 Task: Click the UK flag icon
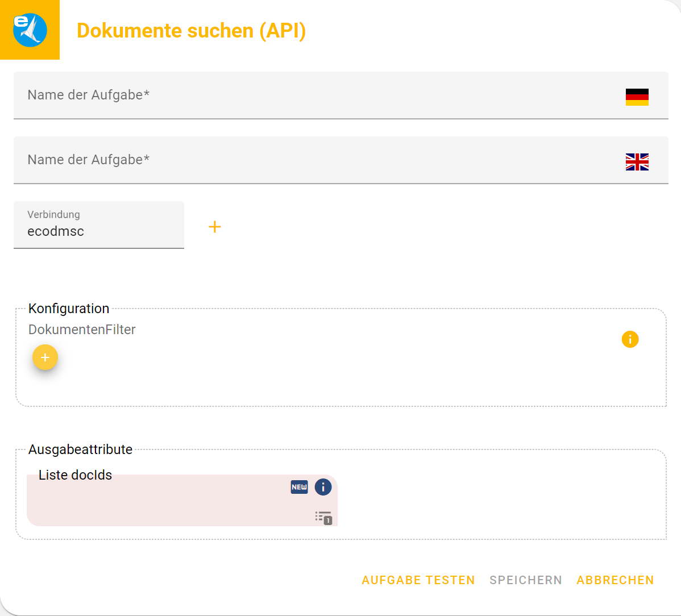pyautogui.click(x=637, y=162)
